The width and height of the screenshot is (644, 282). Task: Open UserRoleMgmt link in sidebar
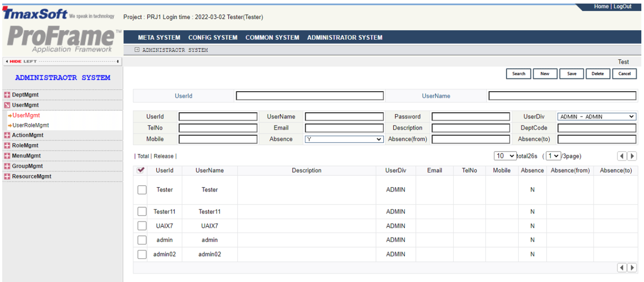31,125
